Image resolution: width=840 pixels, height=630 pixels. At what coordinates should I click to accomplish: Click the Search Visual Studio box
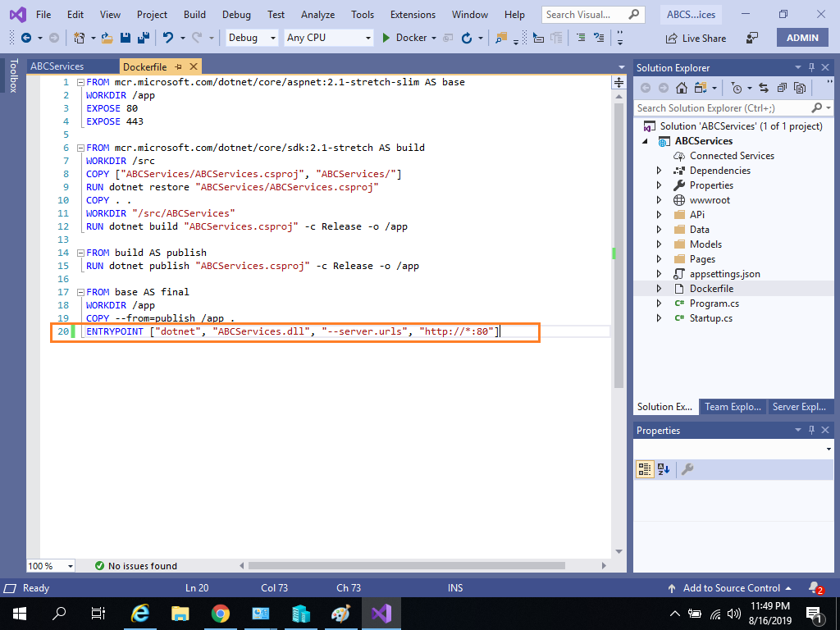(x=593, y=15)
